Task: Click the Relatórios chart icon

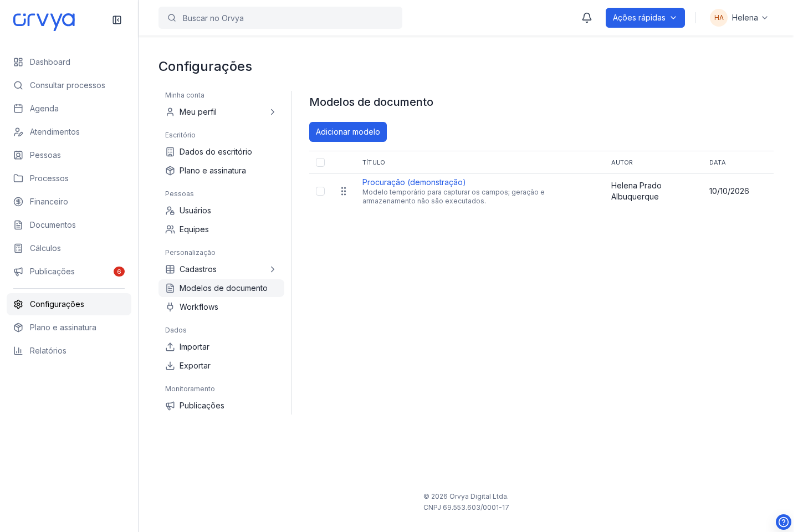Action: [18, 351]
